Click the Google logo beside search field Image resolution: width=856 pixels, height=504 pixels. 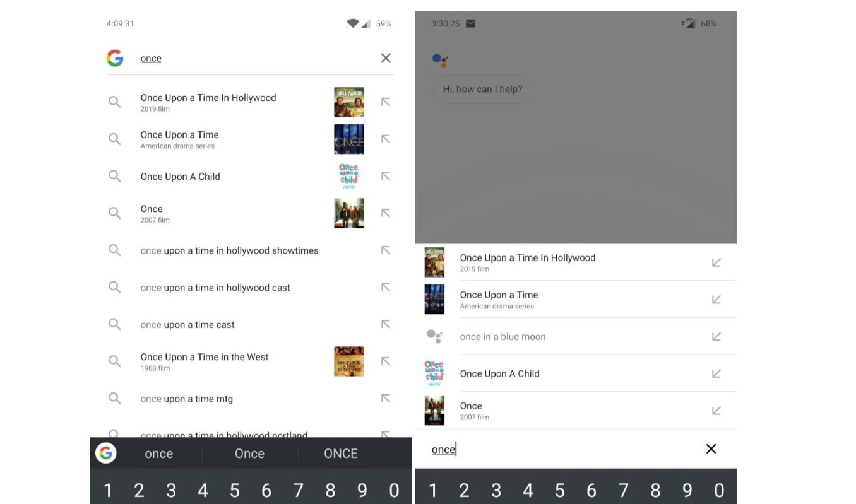pyautogui.click(x=115, y=59)
